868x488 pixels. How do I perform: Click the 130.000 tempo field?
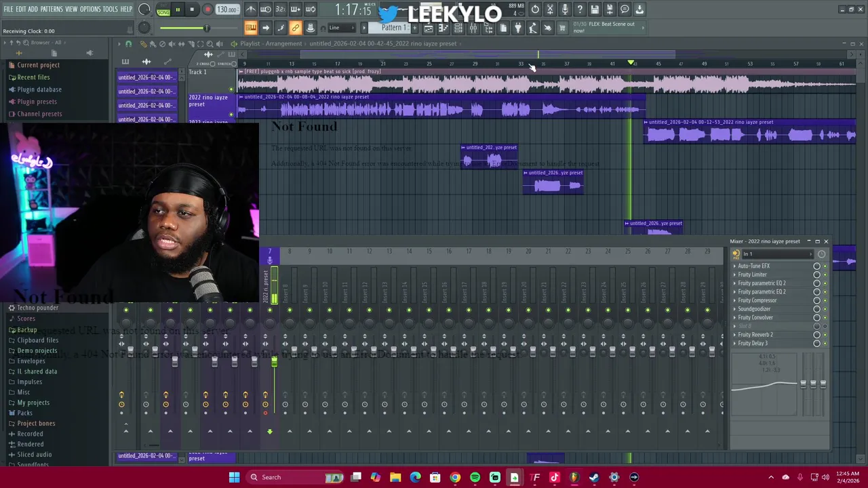[227, 9]
